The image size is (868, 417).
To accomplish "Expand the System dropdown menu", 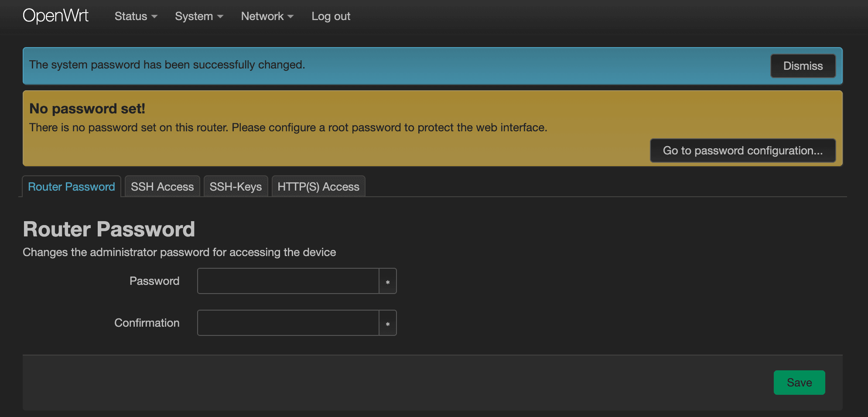I will tap(199, 16).
